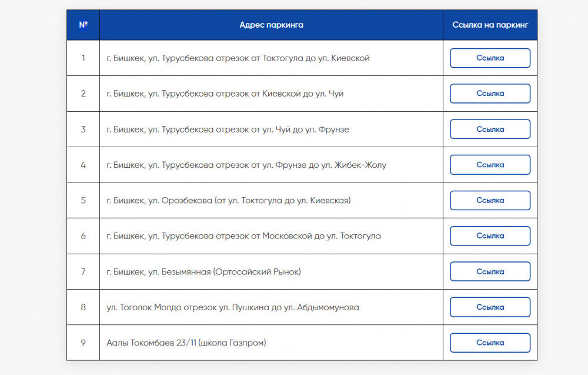Click the Фрунзе до ул. Жибек-Жолу address
The height and width of the screenshot is (375, 588).
click(x=246, y=165)
